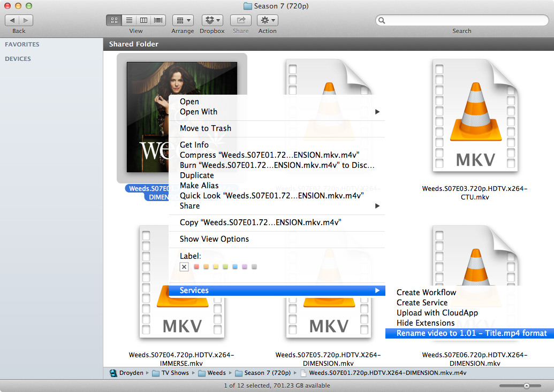Choose Create Service in Services
554x392 pixels.
pyautogui.click(x=469, y=303)
